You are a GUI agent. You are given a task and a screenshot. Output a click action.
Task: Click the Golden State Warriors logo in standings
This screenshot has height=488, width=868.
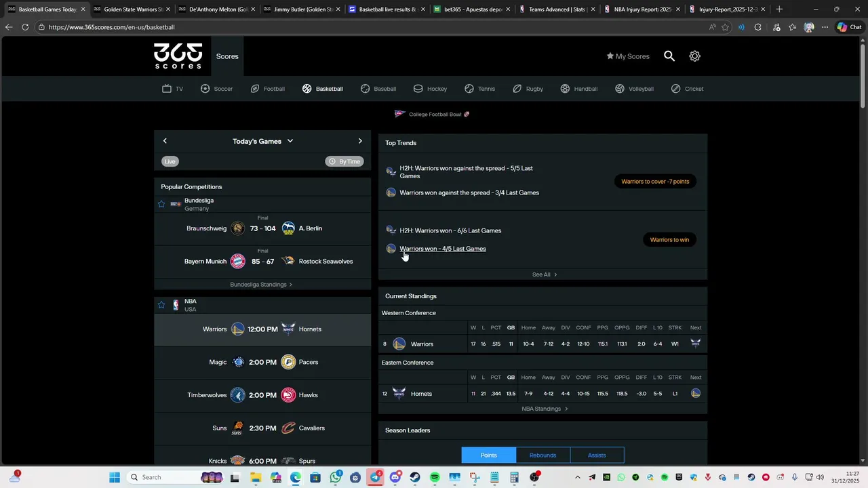(399, 344)
